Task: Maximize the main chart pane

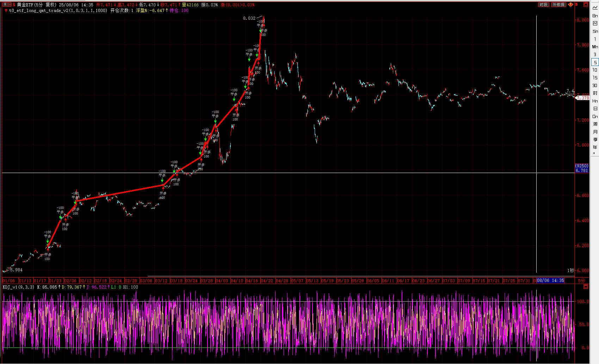Action: (x=586, y=5)
